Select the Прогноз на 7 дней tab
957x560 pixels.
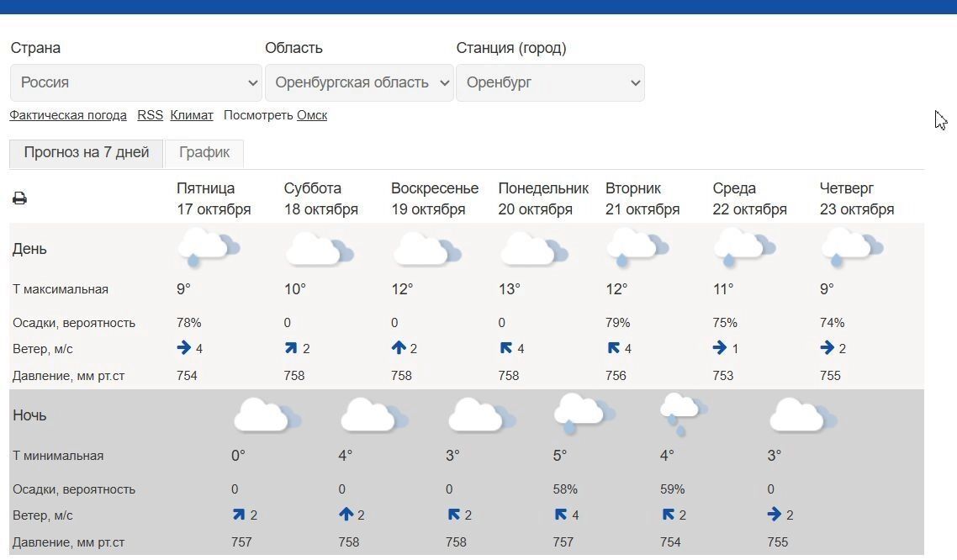[87, 153]
